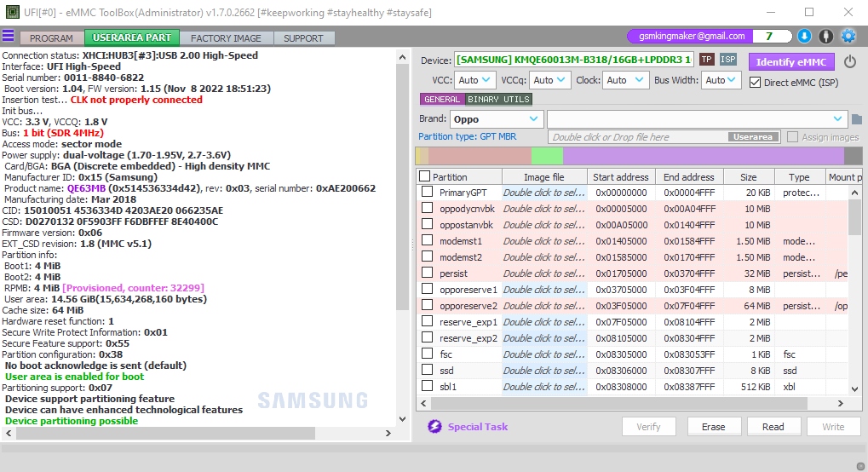The height and width of the screenshot is (472, 868).
Task: Open the Bus Width dropdown
Action: click(721, 80)
